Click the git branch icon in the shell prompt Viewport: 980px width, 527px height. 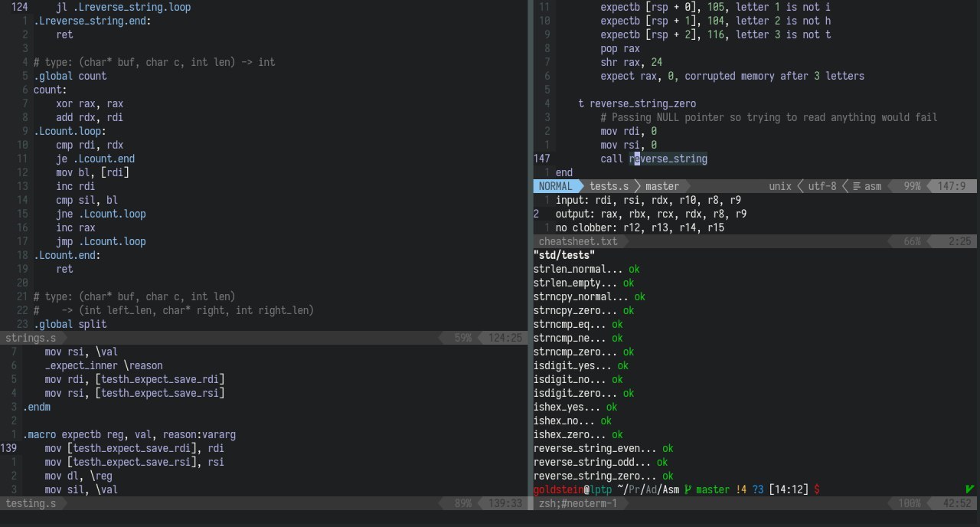[x=688, y=489]
